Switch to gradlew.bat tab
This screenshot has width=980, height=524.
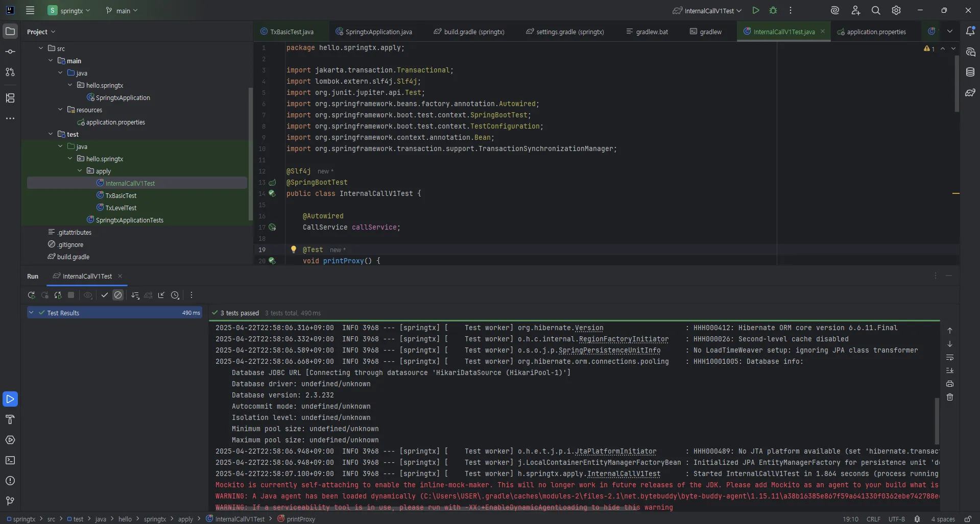647,32
